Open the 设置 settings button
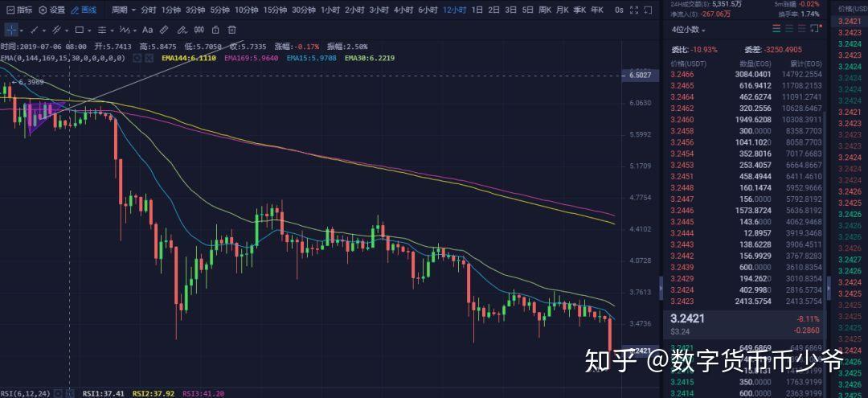The image size is (868, 398). (x=52, y=10)
